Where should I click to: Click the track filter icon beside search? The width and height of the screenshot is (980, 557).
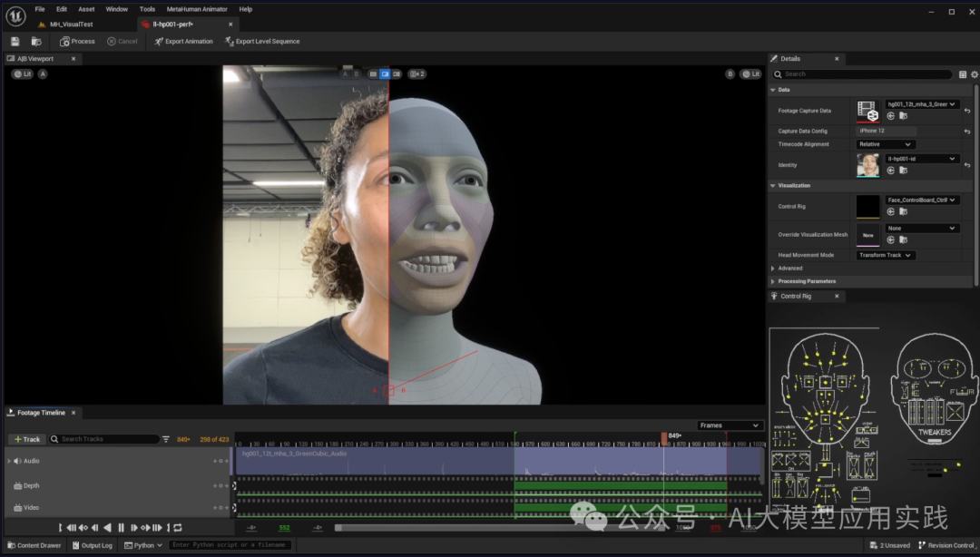click(x=166, y=439)
